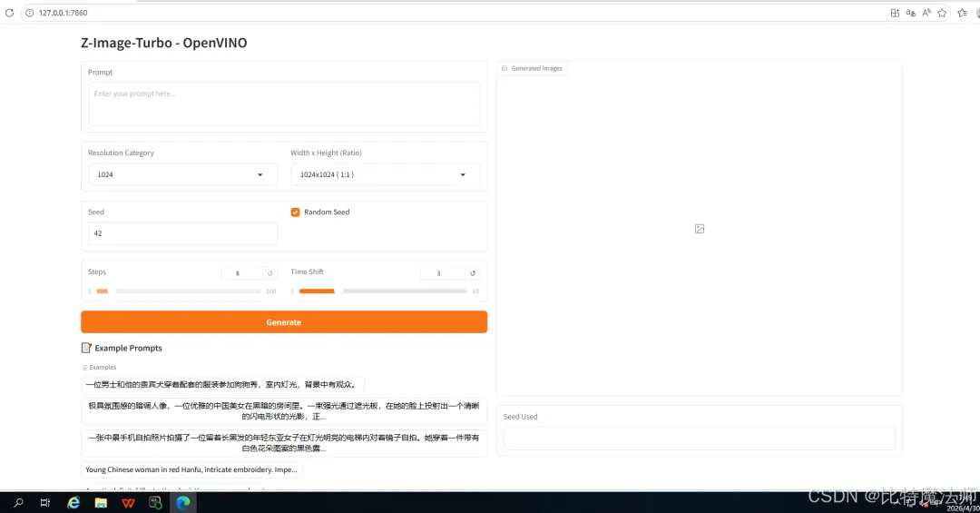Select the dark-tone portrait example prompt
Image resolution: width=980 pixels, height=513 pixels.
click(x=284, y=411)
